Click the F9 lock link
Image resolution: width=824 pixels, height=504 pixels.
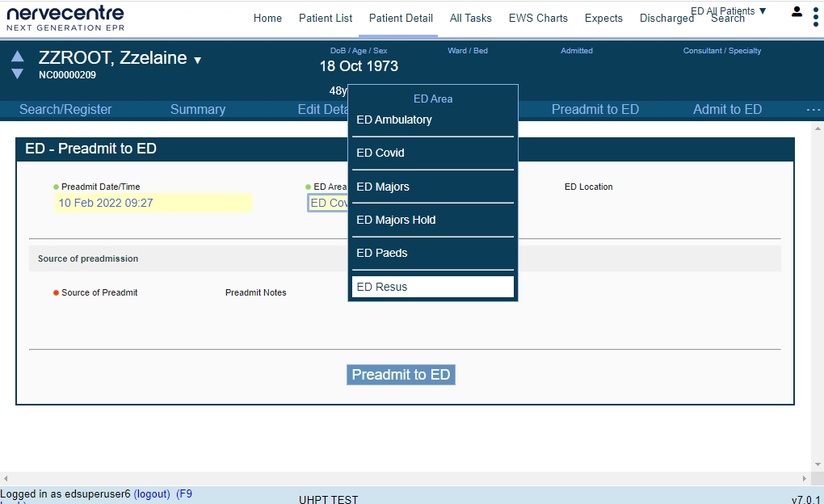click(x=184, y=494)
